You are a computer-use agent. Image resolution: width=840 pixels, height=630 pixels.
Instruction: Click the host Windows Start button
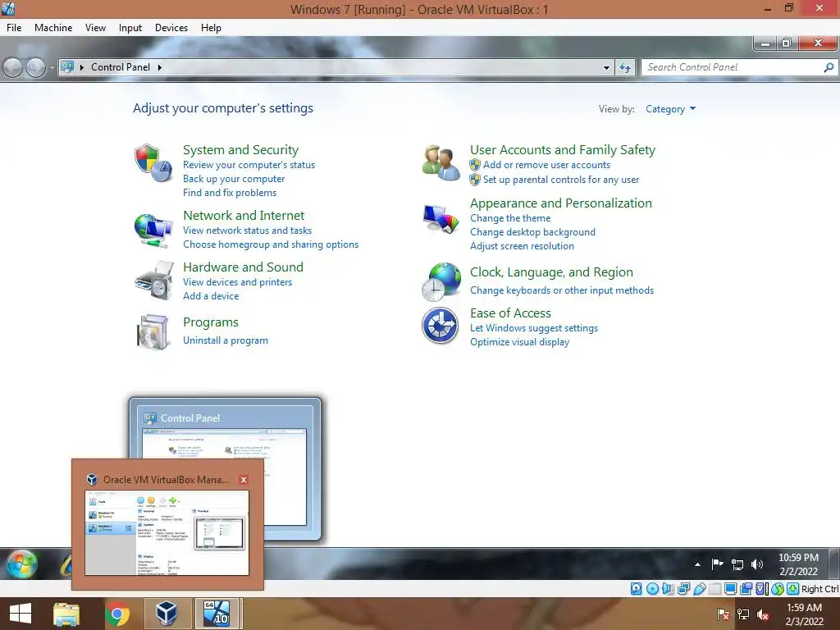[21, 614]
